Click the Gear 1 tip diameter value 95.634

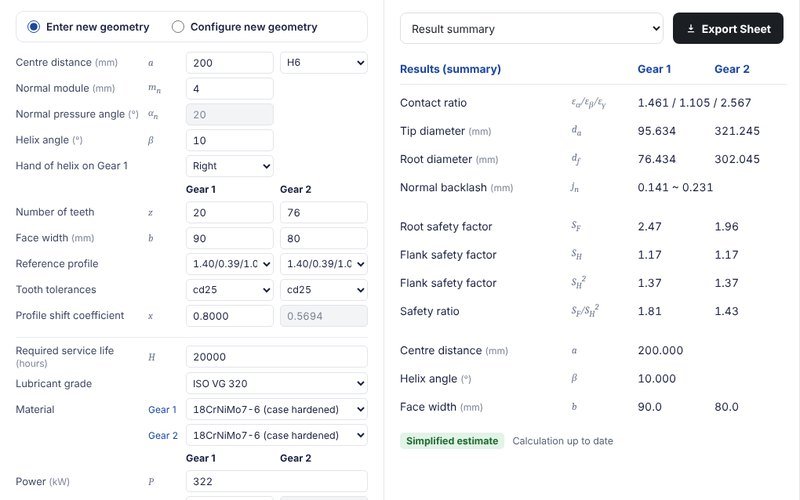[x=657, y=131]
